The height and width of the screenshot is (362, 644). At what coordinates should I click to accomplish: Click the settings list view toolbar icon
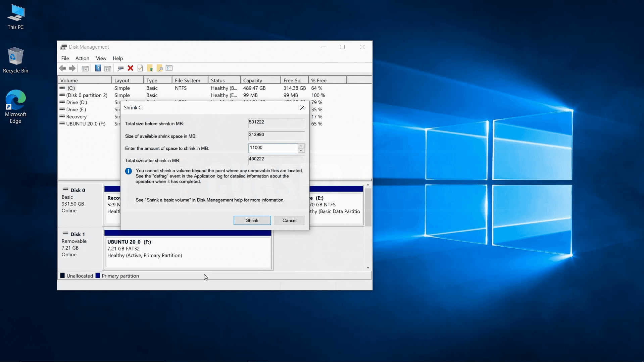point(169,68)
